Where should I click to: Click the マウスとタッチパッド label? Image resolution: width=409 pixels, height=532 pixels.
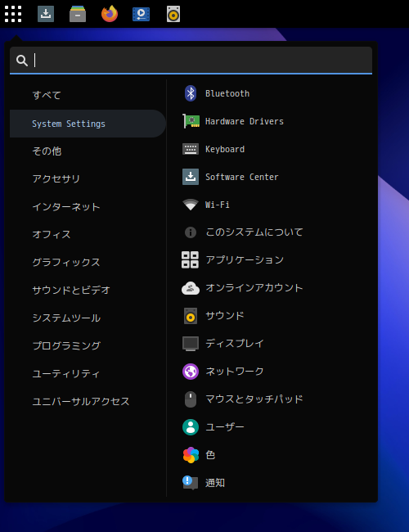click(x=254, y=399)
